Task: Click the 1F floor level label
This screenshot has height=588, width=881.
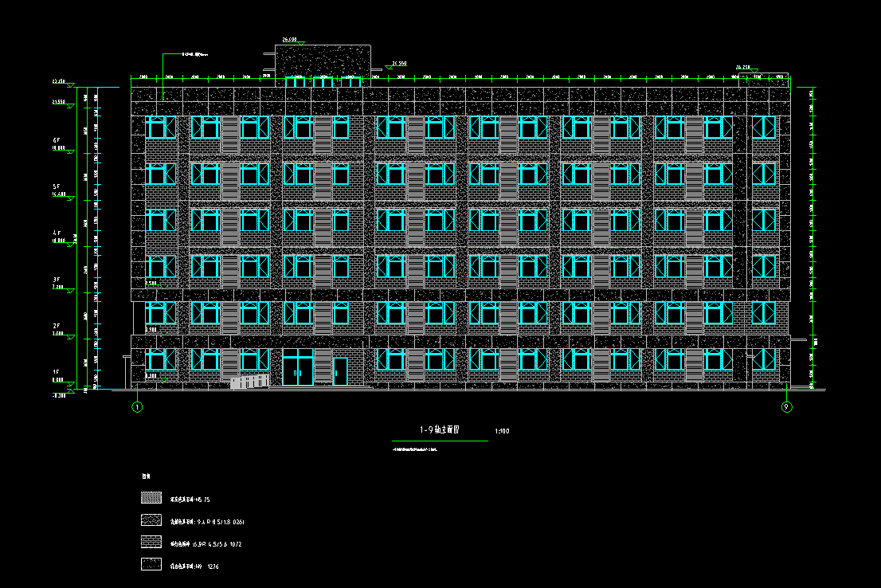Action: point(57,372)
